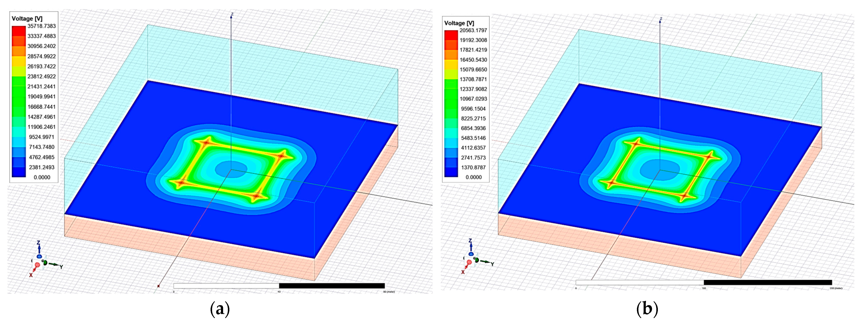The image size is (868, 325).
Task: Click the white half of panel (b) scale bar
Action: (x=639, y=282)
